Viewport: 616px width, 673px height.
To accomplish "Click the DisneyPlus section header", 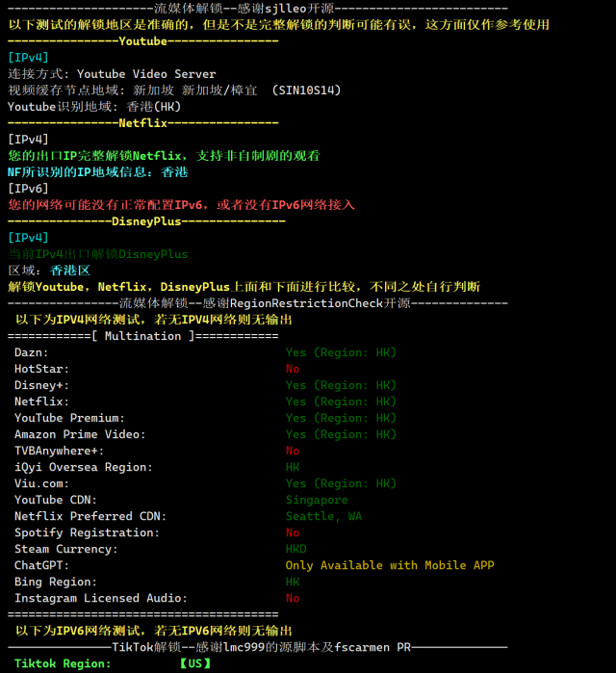I will (146, 221).
